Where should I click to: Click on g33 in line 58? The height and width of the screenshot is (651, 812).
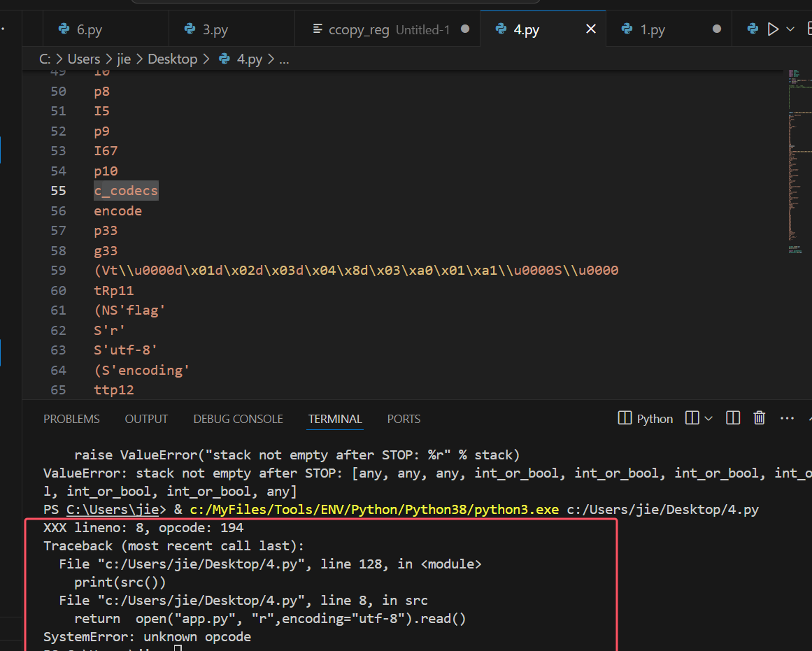coord(106,250)
